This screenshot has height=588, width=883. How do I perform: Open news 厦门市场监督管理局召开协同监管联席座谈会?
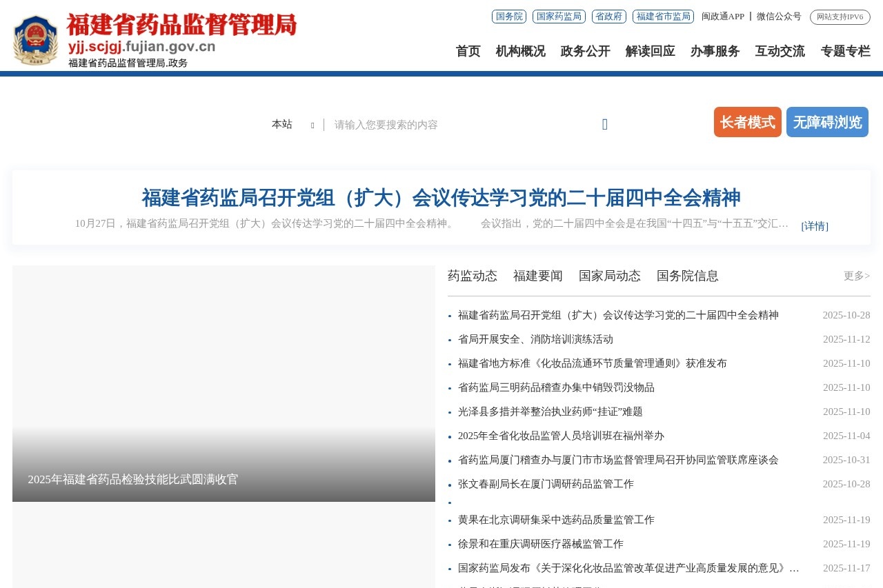(618, 460)
